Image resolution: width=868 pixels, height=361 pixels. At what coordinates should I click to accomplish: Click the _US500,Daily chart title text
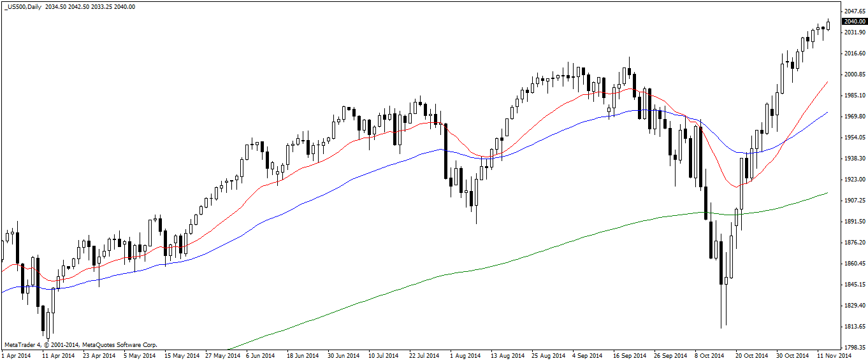pos(22,6)
